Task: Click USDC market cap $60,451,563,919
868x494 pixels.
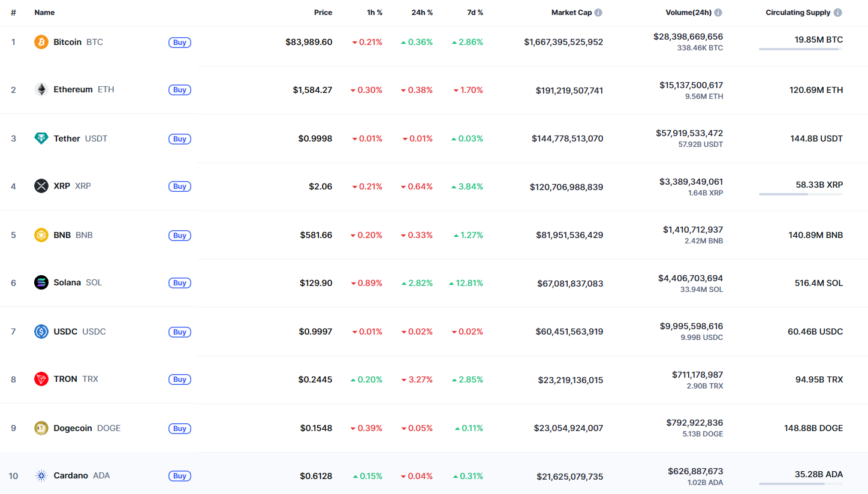Action: (570, 332)
